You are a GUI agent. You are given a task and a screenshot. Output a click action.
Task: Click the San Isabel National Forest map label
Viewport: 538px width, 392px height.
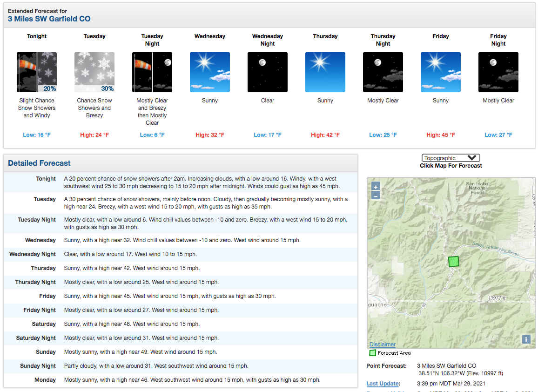coord(477,188)
